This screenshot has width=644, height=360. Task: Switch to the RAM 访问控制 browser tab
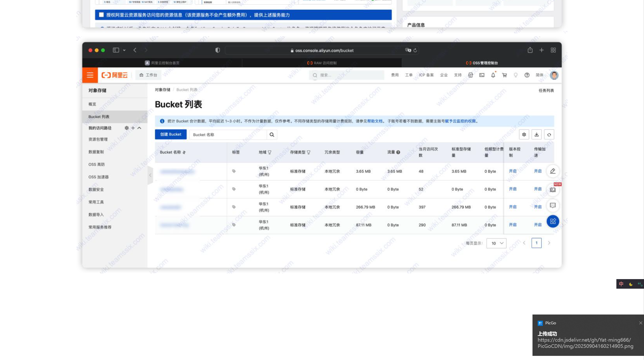[322, 63]
